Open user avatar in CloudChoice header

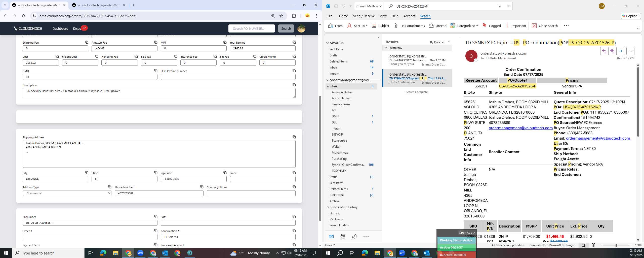301,28
